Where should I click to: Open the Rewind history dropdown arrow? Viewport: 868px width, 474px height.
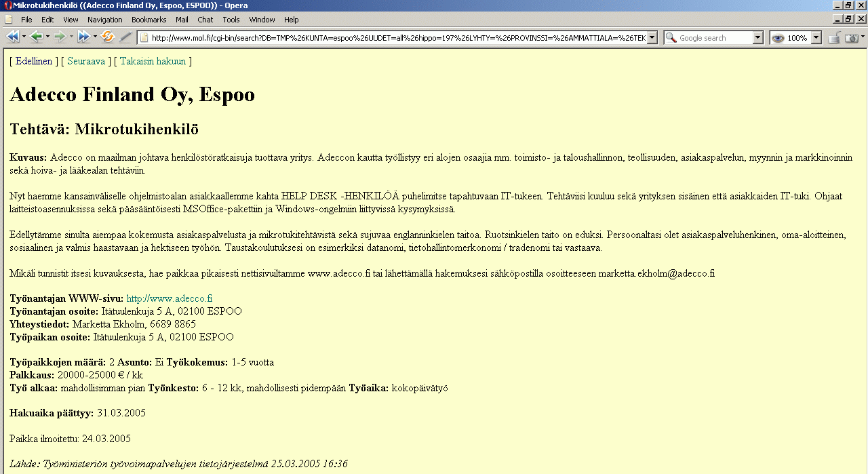point(24,37)
